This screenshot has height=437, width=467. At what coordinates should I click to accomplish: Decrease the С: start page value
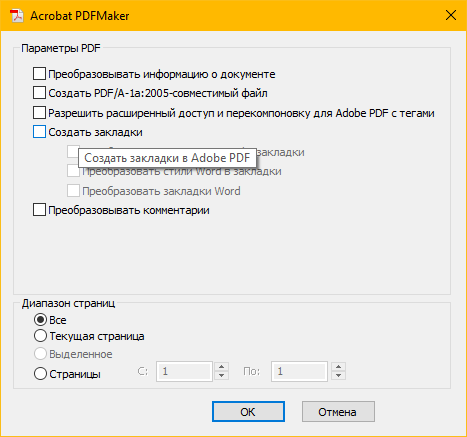click(222, 376)
